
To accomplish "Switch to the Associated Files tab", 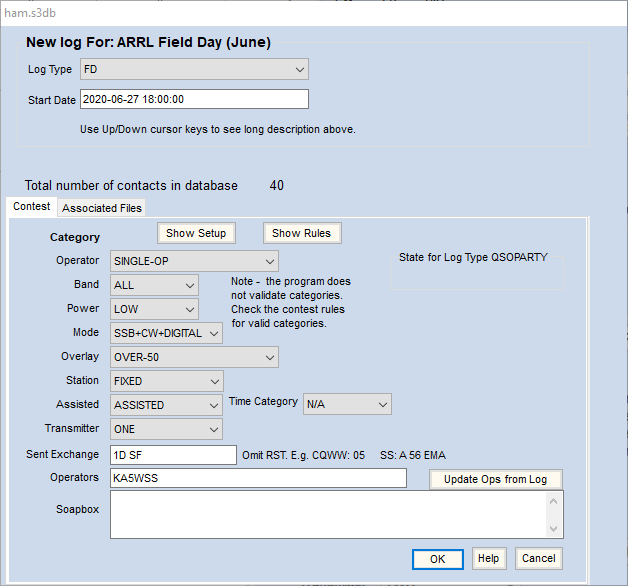I will click(102, 208).
